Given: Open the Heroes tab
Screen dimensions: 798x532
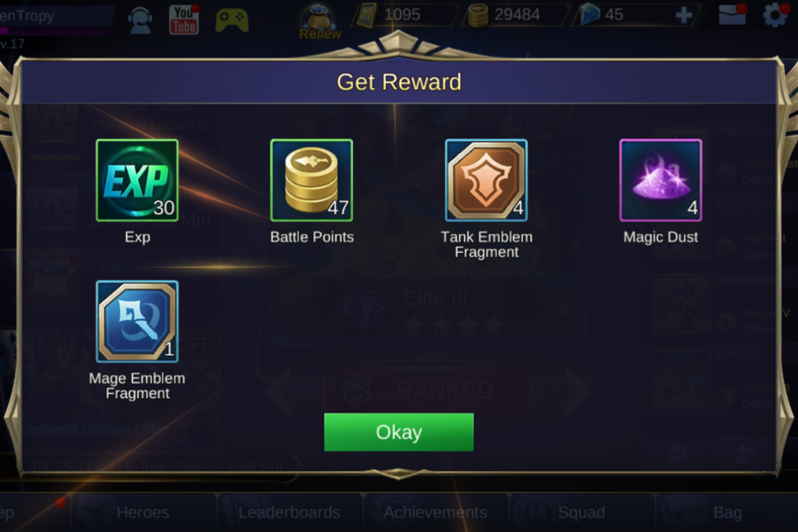Looking at the screenshot, I should click(143, 512).
